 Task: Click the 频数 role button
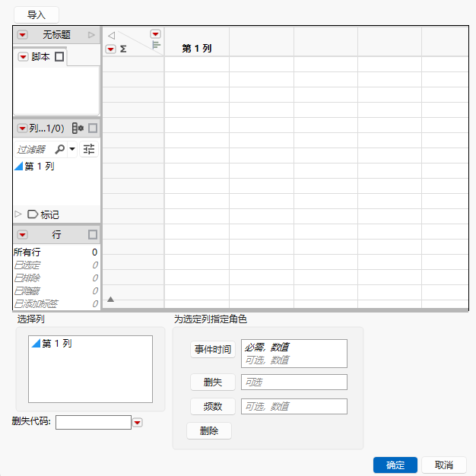coord(213,406)
